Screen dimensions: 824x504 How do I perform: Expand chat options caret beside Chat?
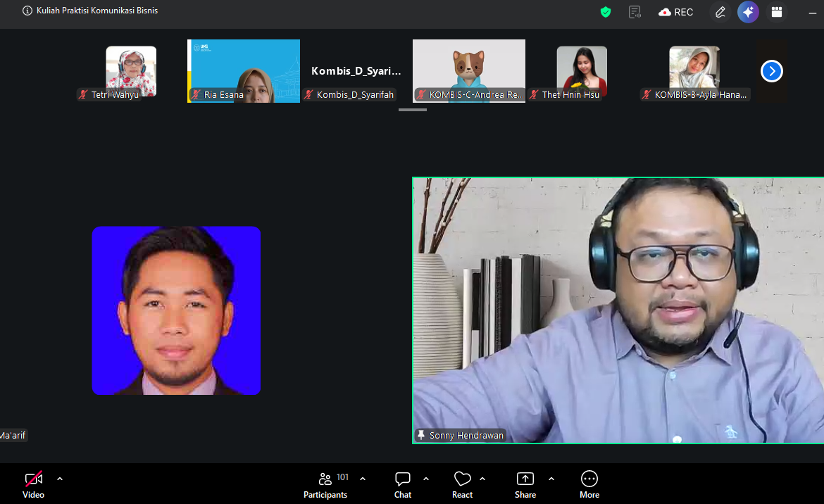[x=426, y=479]
